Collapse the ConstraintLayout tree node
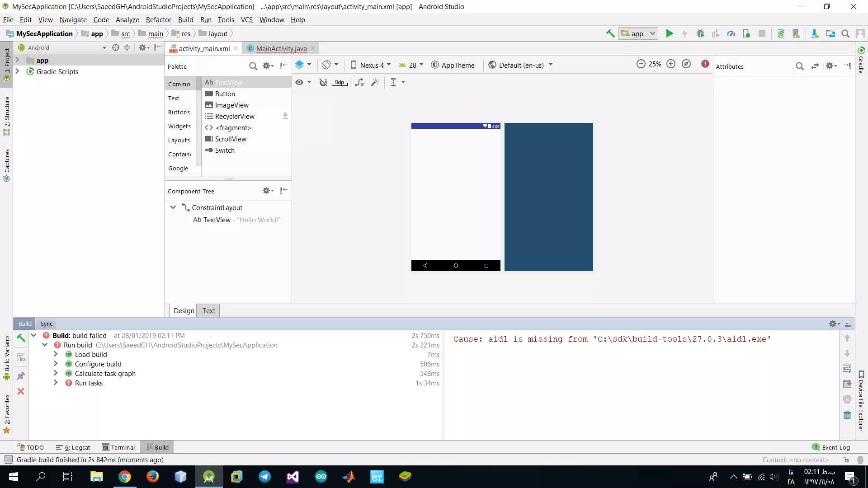868x488 pixels. (x=173, y=207)
